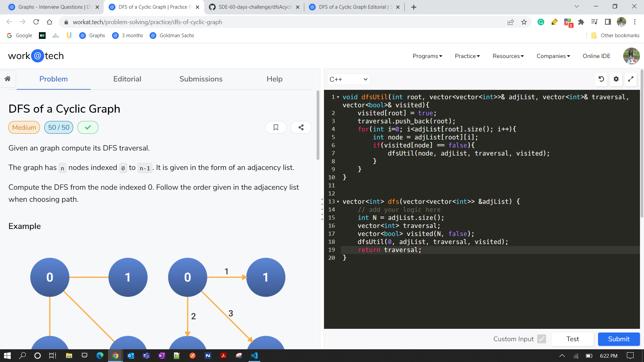The width and height of the screenshot is (644, 362).
Task: Open File Explorer from the taskbar
Action: [x=69, y=356]
